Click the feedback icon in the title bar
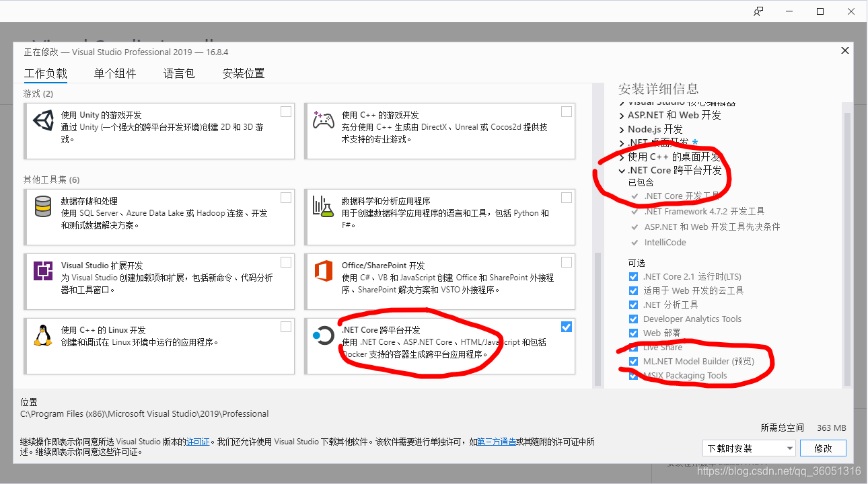Viewport: 868px width, 484px height. point(758,11)
